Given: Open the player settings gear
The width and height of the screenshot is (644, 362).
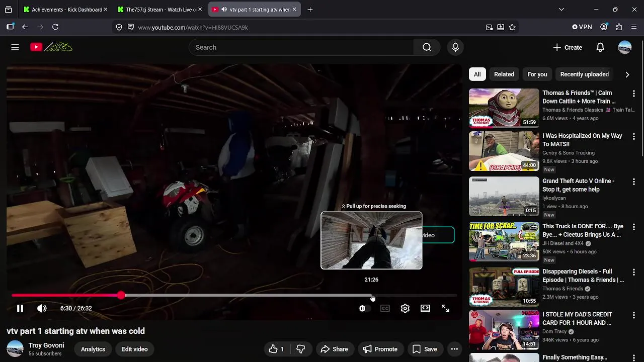Looking at the screenshot, I should click(x=405, y=308).
